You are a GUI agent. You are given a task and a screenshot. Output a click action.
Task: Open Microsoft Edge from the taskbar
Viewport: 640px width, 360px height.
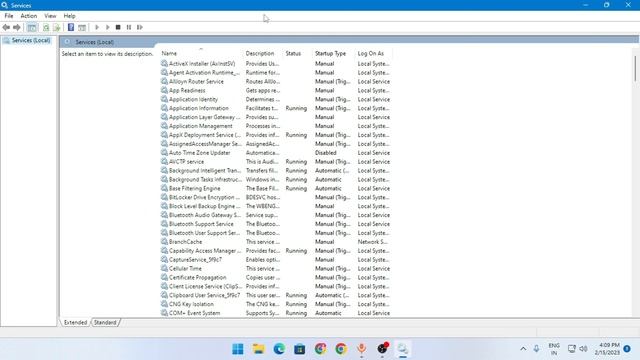pos(279,349)
